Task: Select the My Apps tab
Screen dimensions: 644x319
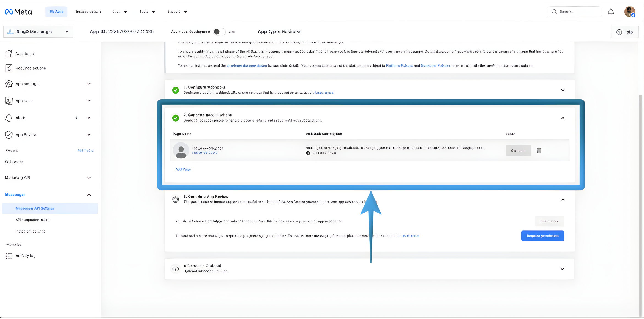Action: pyautogui.click(x=56, y=12)
